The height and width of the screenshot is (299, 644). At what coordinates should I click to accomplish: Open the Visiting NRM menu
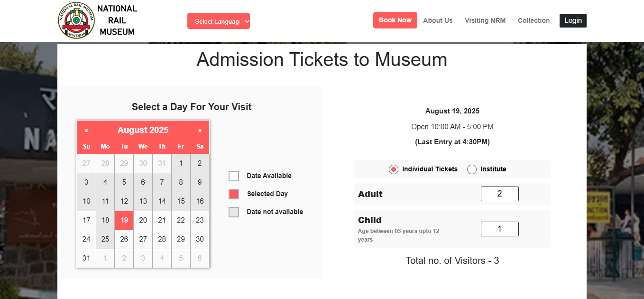(485, 20)
